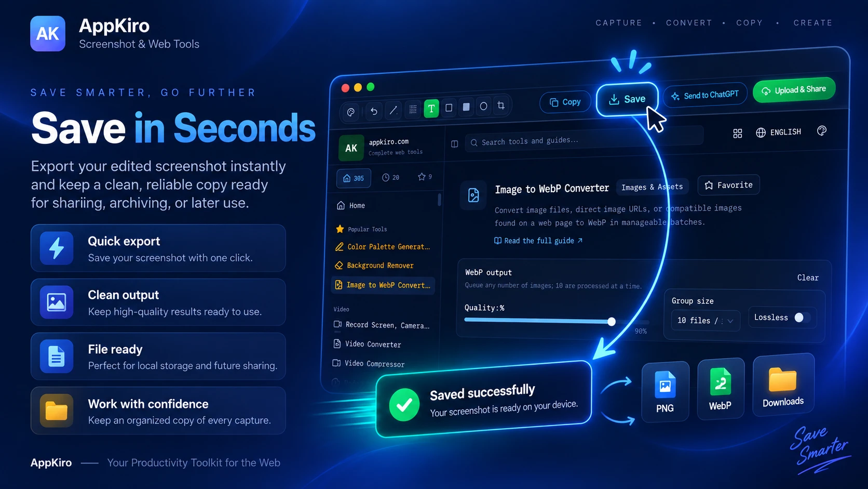Select the recent 20 tab
Screen dimensions: 868x489
tap(390, 178)
